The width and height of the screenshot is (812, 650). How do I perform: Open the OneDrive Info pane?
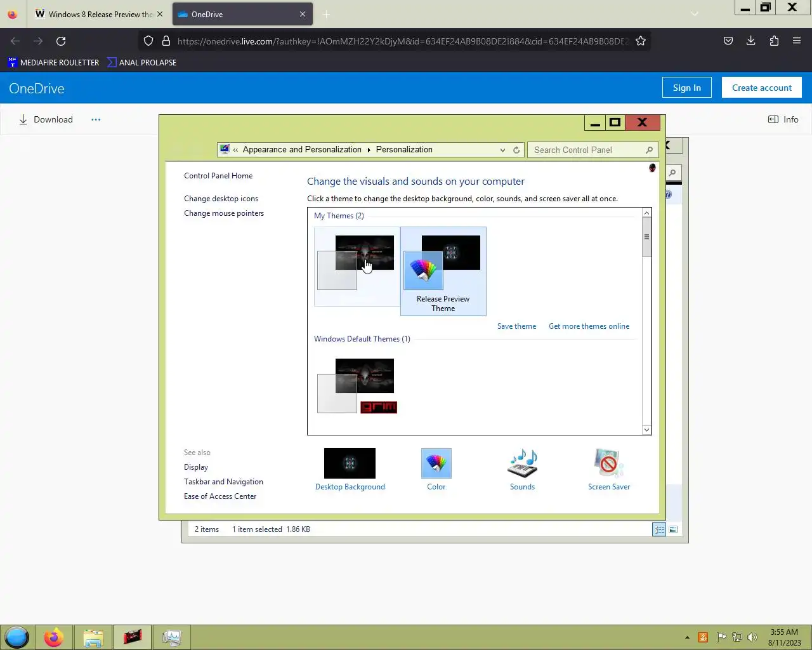point(783,119)
